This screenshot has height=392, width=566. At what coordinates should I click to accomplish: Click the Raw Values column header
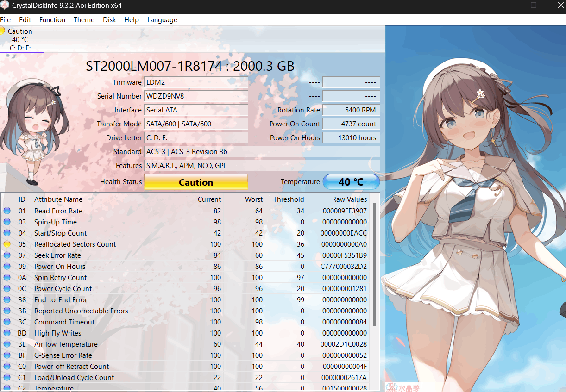pos(349,199)
